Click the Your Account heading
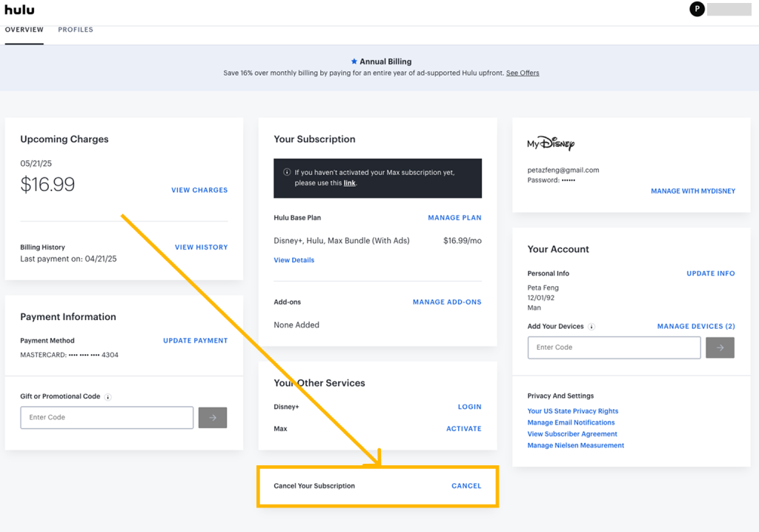Image resolution: width=759 pixels, height=532 pixels. click(x=558, y=249)
